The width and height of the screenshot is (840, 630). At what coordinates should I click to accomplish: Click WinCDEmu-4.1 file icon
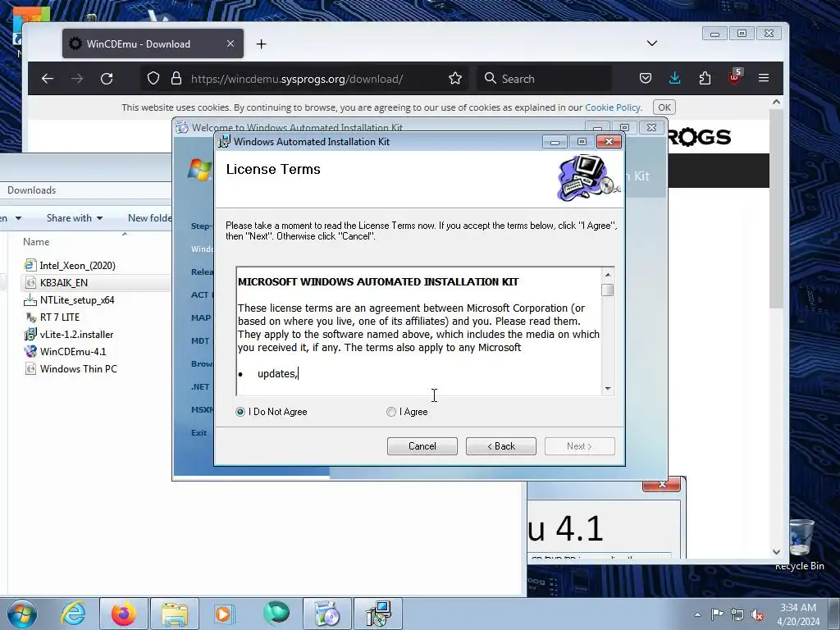30,351
